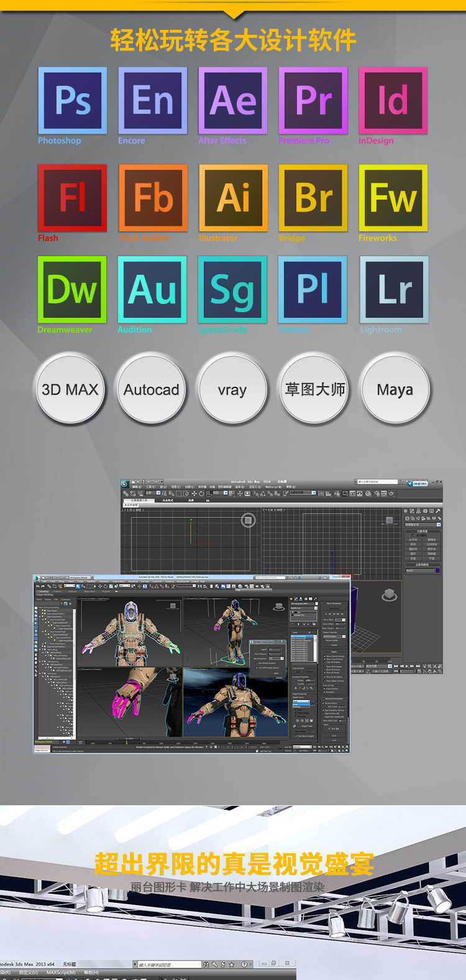
Task: Click the 轻松玩转各大设计软件 heading
Action: tap(233, 40)
